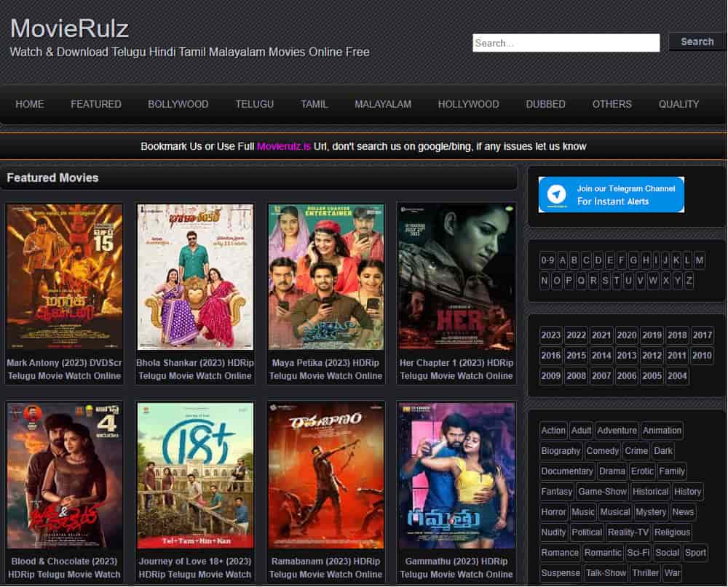Viewport: 728px width, 587px height.
Task: Select the 2018 year tag
Action: 677,335
